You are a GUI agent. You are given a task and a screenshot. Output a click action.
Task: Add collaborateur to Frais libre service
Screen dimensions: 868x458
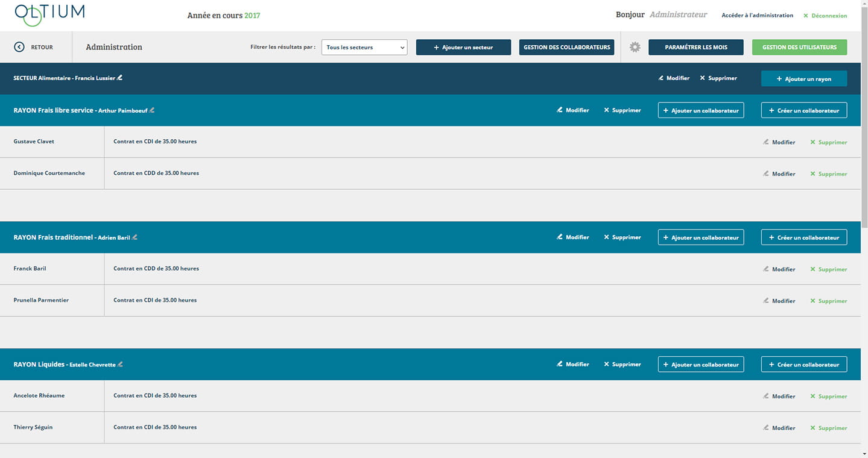[701, 110]
